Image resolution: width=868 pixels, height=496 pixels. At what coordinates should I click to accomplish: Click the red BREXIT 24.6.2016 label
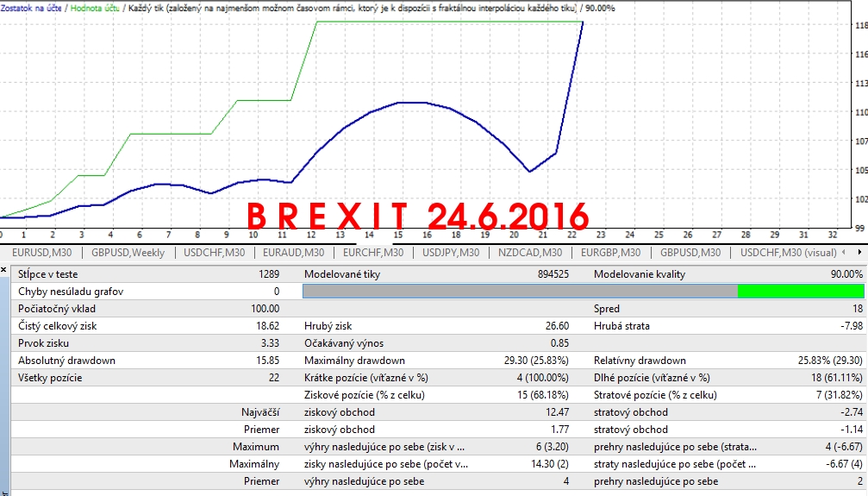click(x=418, y=216)
